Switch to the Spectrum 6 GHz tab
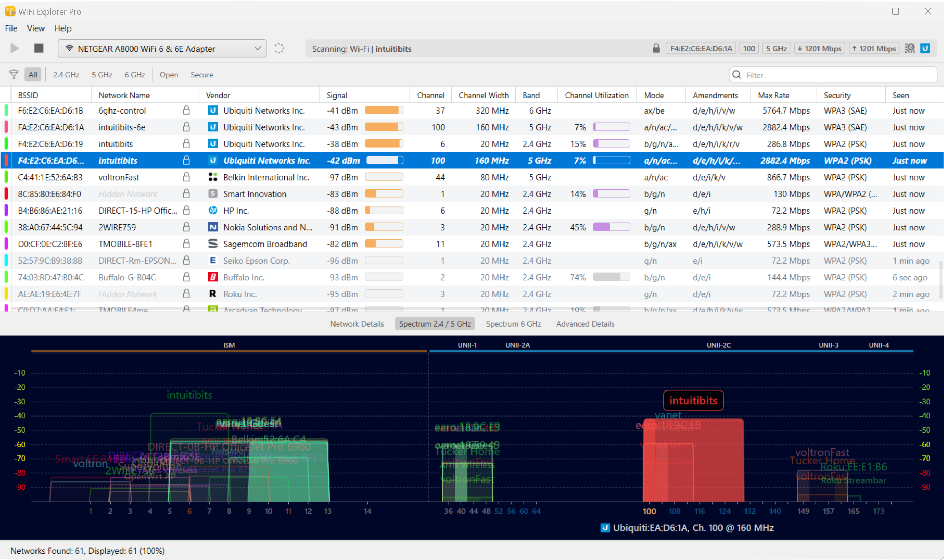The image size is (944, 560). [513, 323]
